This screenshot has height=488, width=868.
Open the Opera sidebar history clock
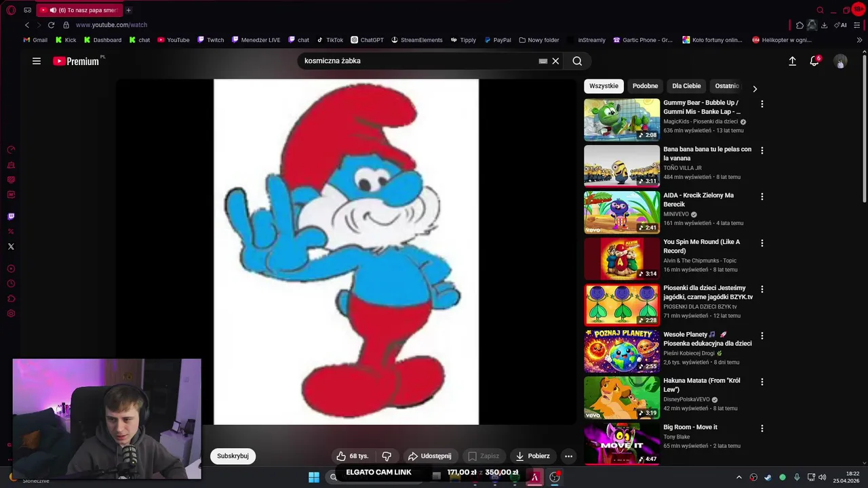[x=11, y=284]
